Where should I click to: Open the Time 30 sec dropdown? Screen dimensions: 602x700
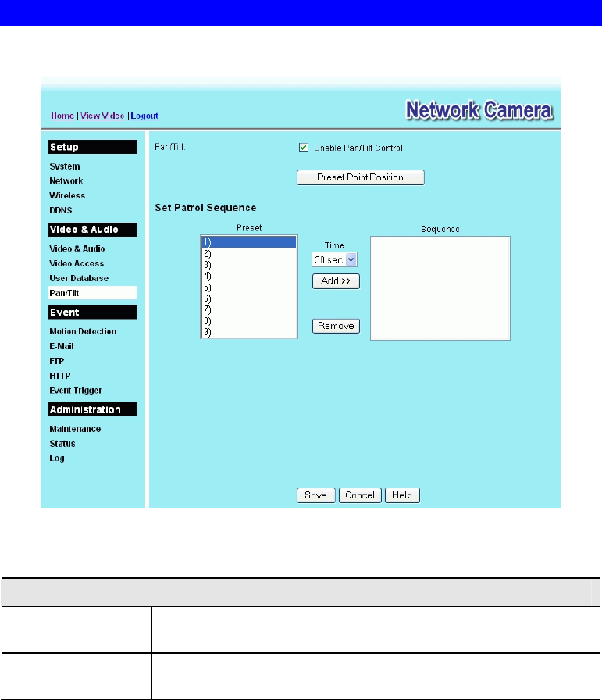pos(334,259)
